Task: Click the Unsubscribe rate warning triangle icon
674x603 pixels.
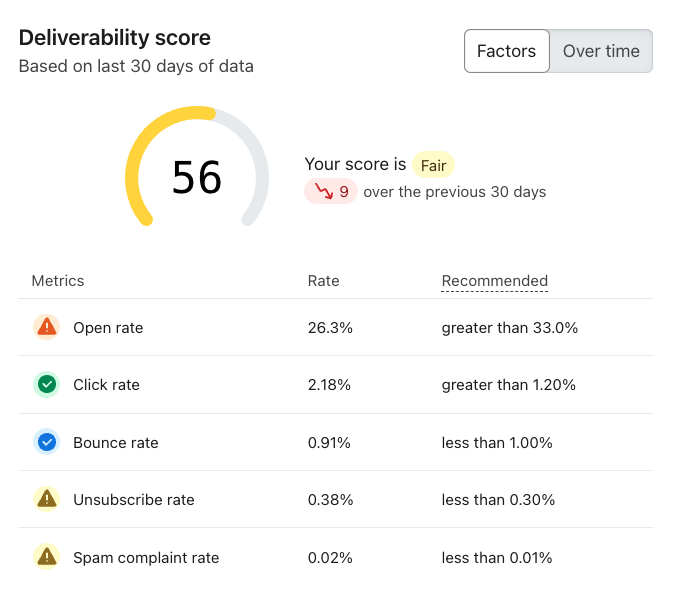Action: click(46, 500)
